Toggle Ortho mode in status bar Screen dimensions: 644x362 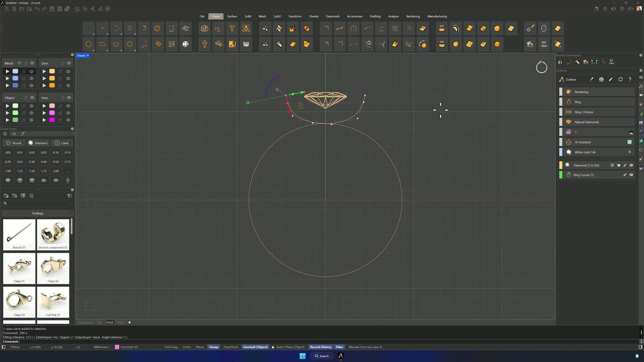tap(187, 347)
